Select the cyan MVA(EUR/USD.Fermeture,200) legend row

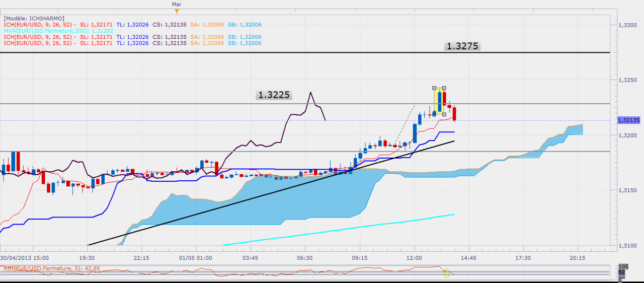tap(59, 31)
